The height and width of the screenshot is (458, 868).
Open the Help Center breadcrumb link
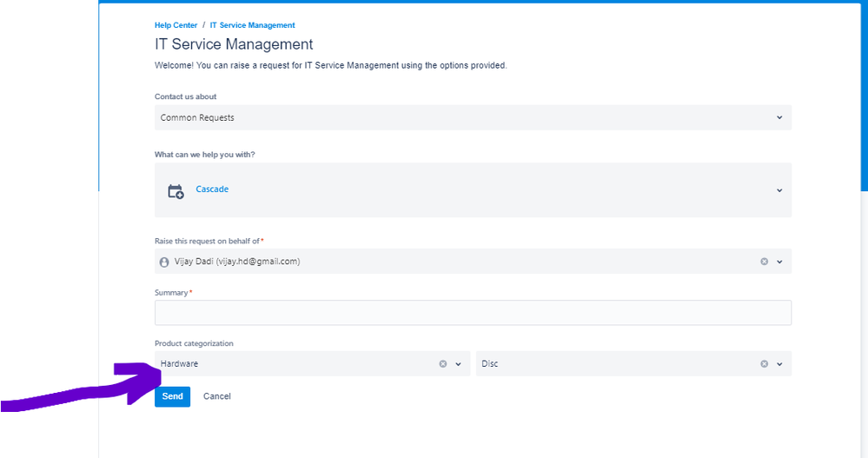coord(176,25)
